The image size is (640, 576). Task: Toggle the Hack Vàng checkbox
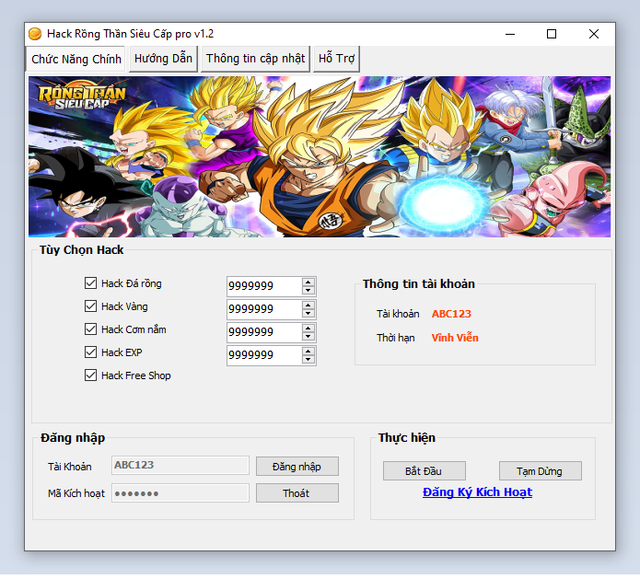91,307
